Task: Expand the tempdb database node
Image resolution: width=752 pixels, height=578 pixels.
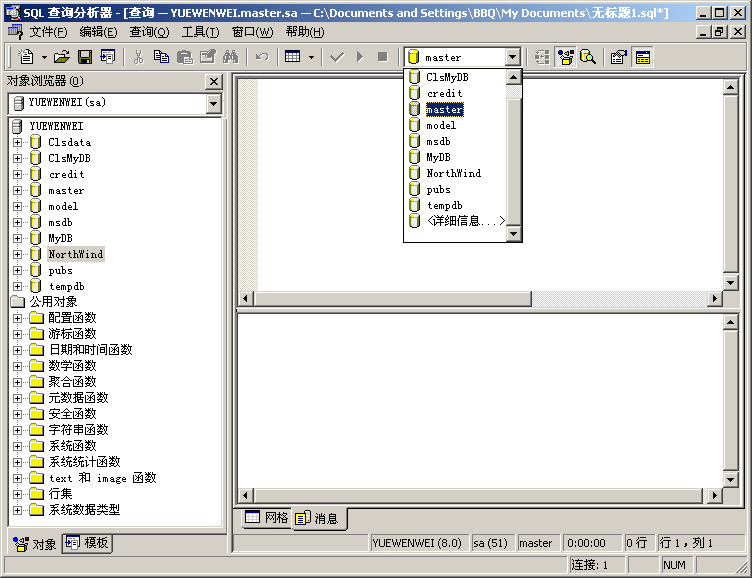Action: pos(18,286)
